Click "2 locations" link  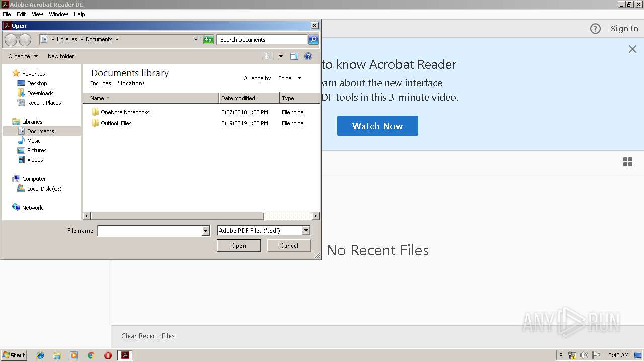(130, 83)
